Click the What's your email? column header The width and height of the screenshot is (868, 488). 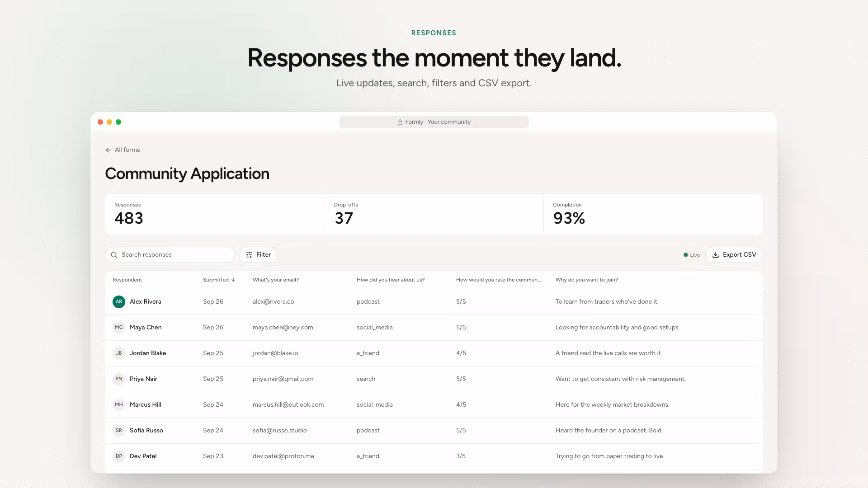[x=275, y=280]
